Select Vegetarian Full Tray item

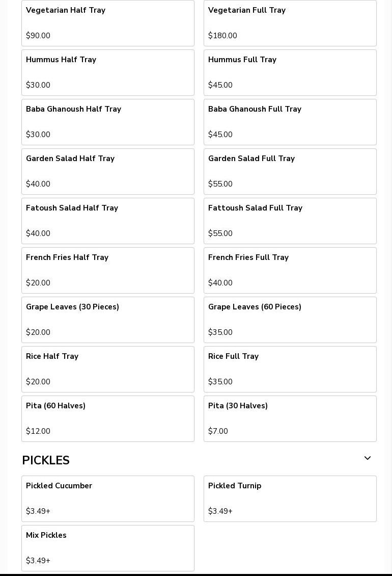290,23
